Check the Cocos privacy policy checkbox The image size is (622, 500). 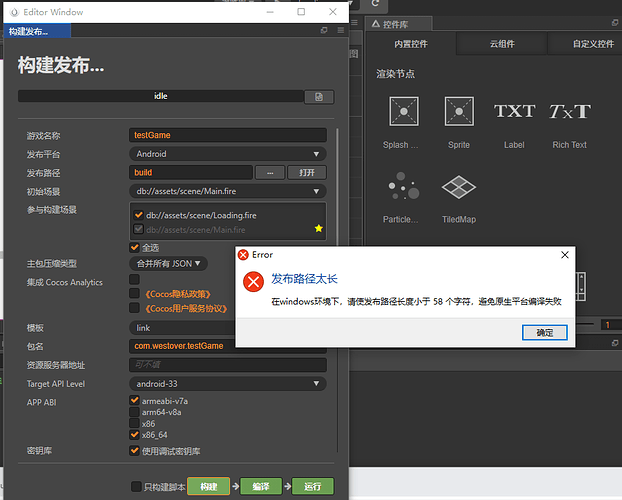134,293
